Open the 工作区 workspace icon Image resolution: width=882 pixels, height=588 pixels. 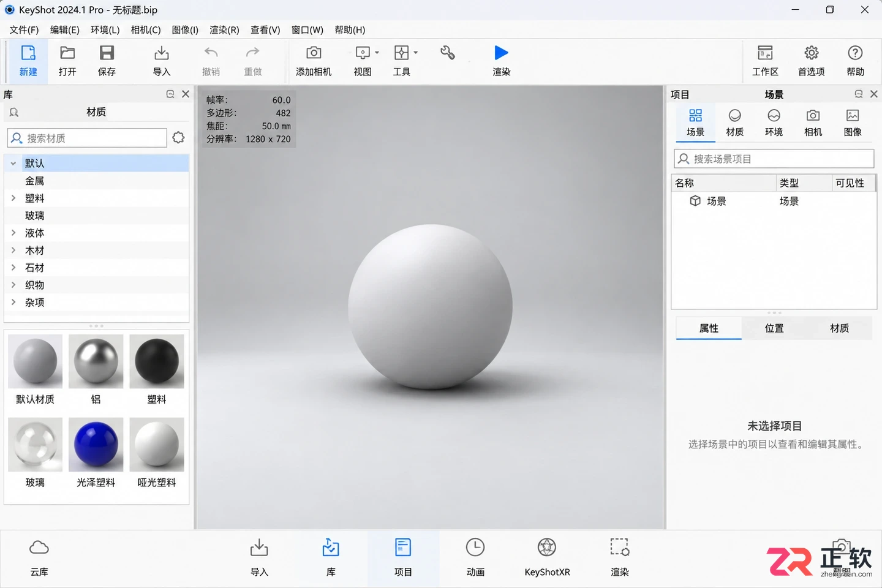(x=765, y=53)
